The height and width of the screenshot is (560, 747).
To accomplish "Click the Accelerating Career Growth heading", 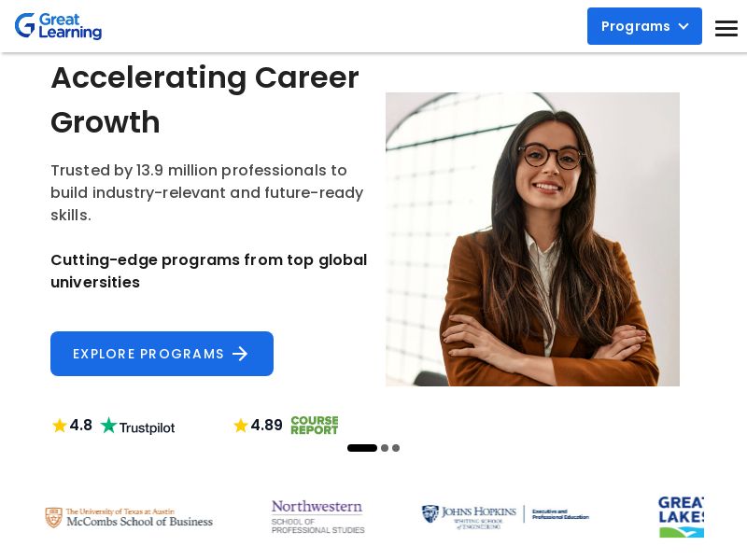I will pos(204,100).
